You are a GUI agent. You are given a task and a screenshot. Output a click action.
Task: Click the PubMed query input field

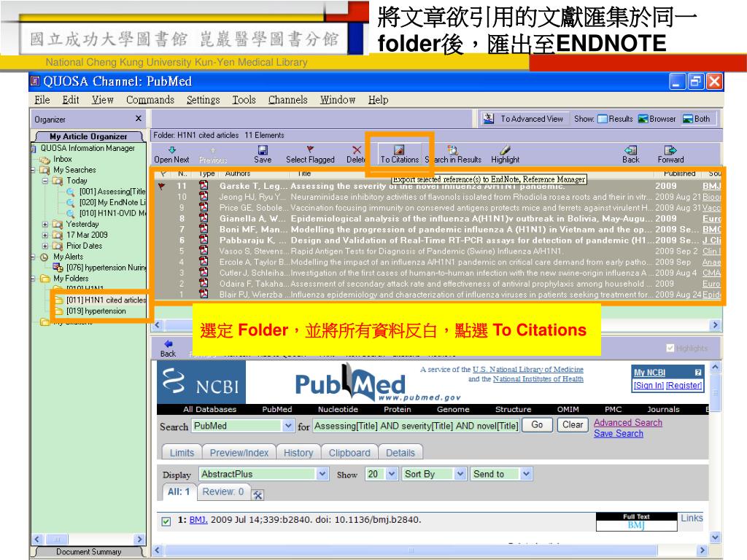(x=416, y=426)
